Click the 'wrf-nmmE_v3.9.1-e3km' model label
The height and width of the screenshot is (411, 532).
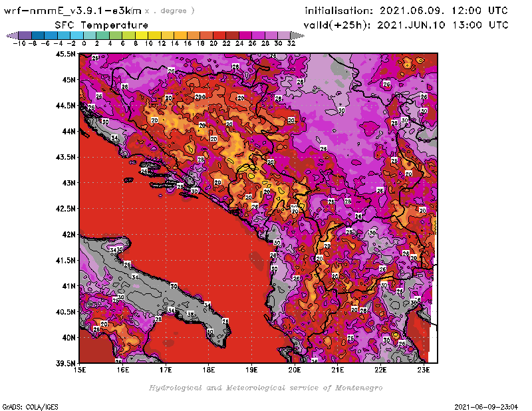click(72, 11)
